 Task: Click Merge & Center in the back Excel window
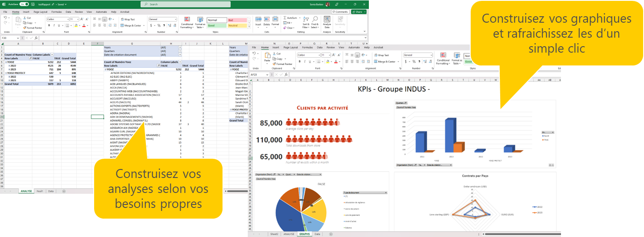pyautogui.click(x=131, y=25)
